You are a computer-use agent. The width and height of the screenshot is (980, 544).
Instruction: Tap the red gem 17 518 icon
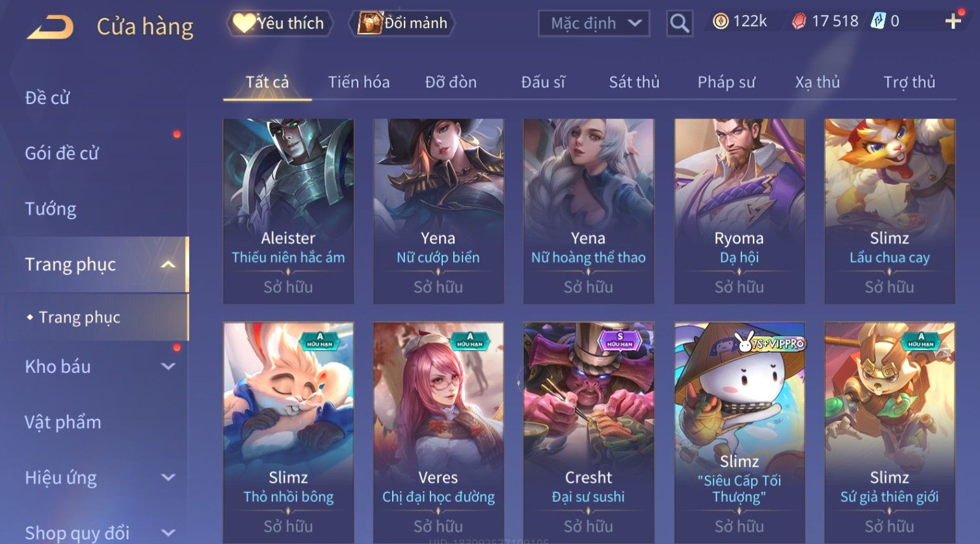[x=799, y=21]
